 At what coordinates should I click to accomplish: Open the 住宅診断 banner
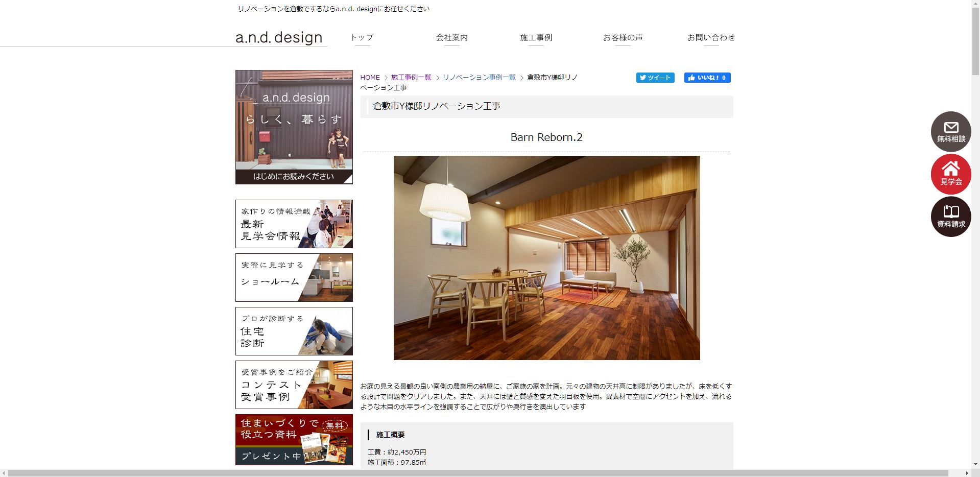[294, 331]
